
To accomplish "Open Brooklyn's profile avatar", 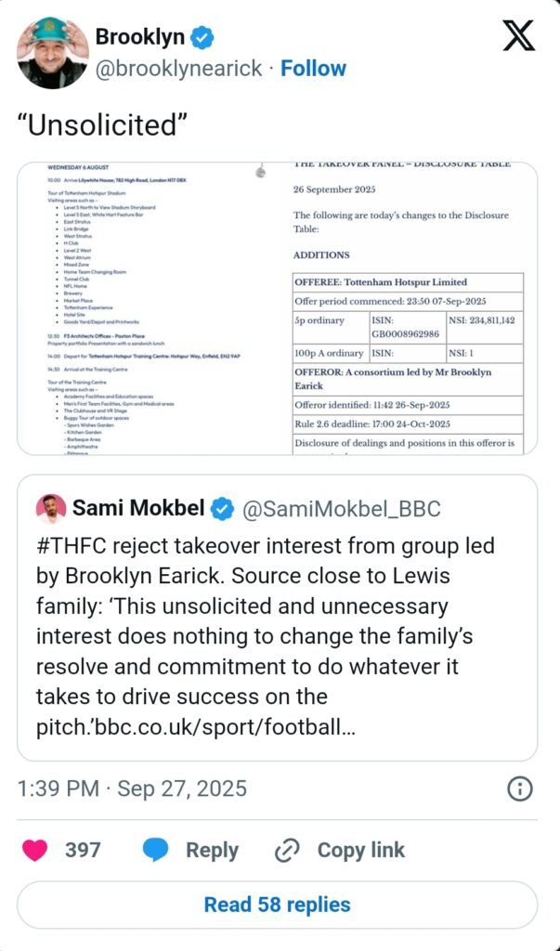I will (x=53, y=52).
